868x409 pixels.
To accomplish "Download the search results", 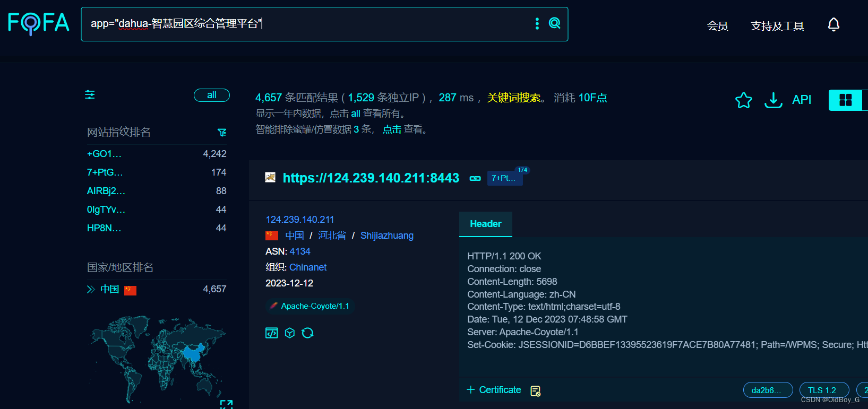I will (x=774, y=100).
